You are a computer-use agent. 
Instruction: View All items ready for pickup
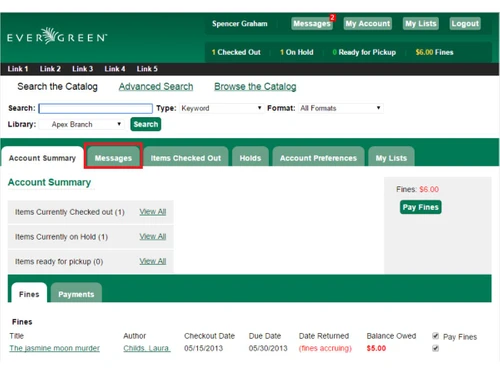(153, 261)
